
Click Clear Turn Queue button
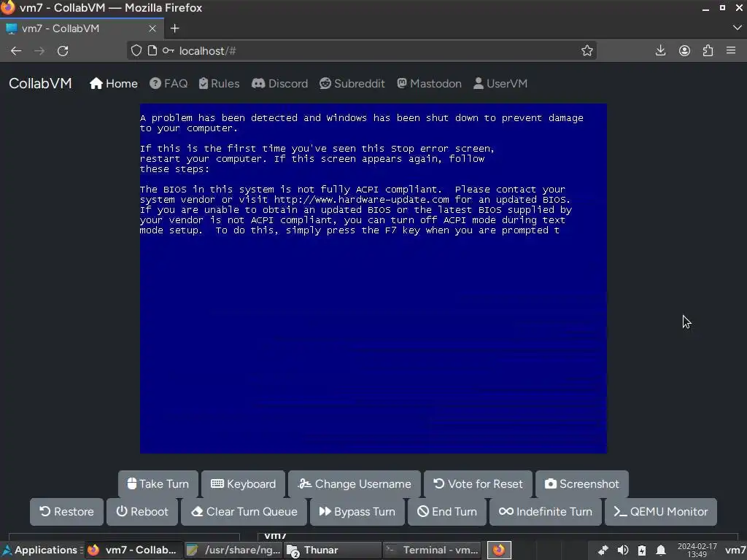pyautogui.click(x=244, y=511)
